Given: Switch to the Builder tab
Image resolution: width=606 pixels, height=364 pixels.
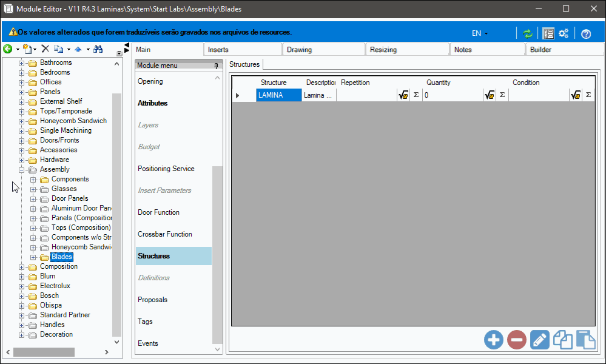Looking at the screenshot, I should [565, 50].
